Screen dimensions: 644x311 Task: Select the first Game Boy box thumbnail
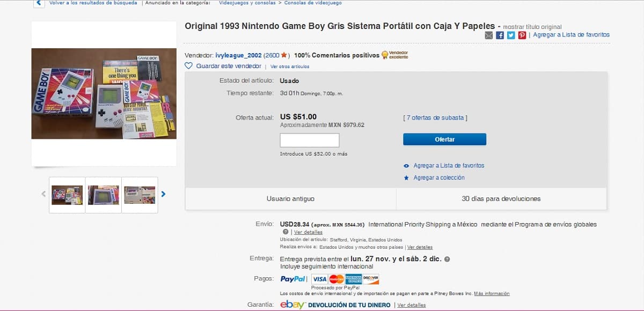coord(67,195)
